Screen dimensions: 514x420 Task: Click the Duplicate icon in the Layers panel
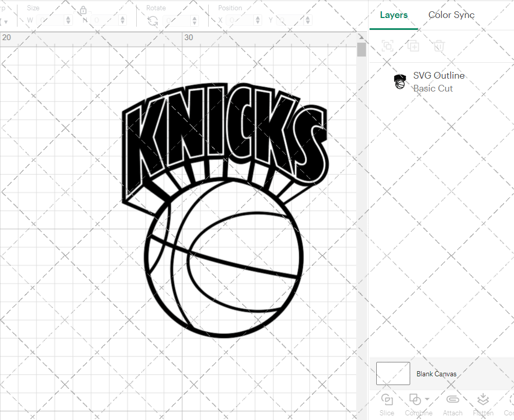coord(413,46)
